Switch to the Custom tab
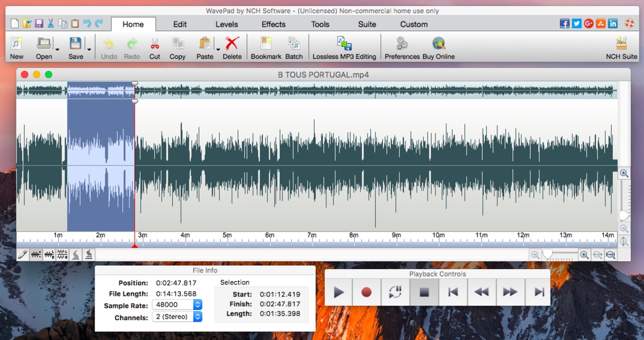 414,24
